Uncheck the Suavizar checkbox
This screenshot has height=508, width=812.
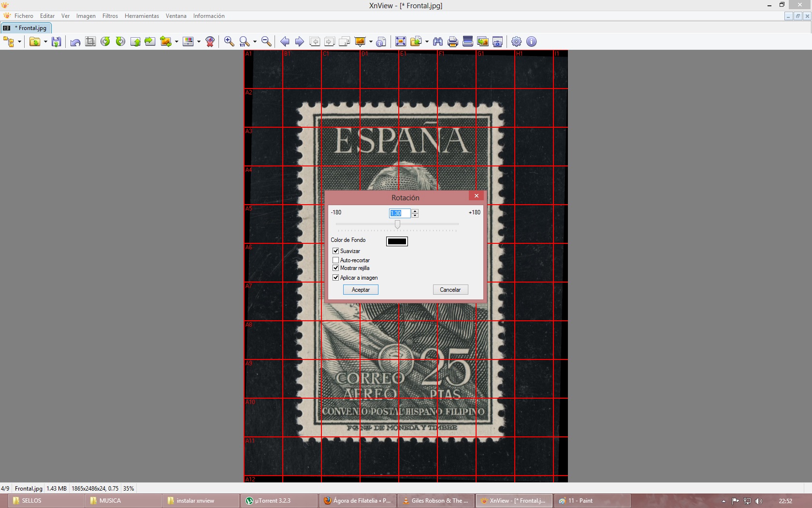point(336,251)
